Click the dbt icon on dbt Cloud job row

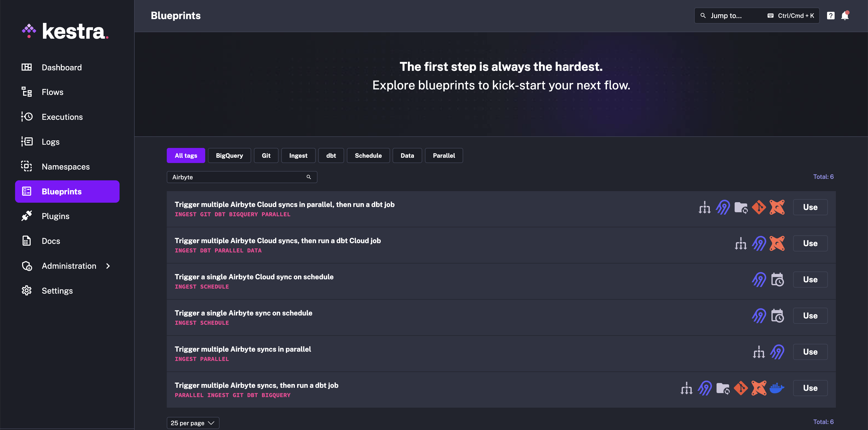[777, 243]
